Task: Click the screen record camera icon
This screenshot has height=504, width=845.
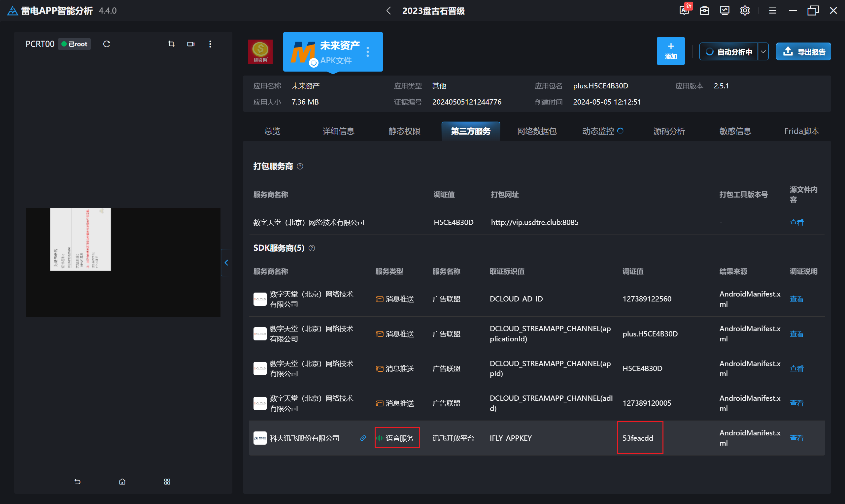Action: click(191, 44)
